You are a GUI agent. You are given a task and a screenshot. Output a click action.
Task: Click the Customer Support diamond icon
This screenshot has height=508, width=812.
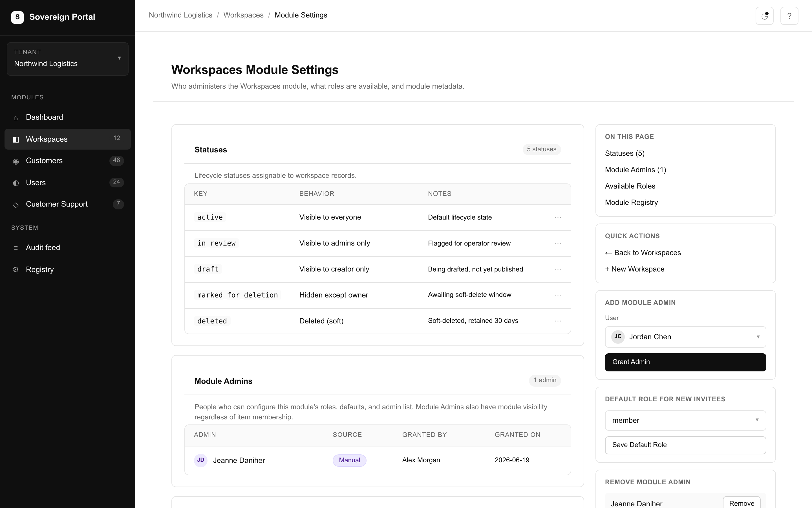pyautogui.click(x=16, y=205)
